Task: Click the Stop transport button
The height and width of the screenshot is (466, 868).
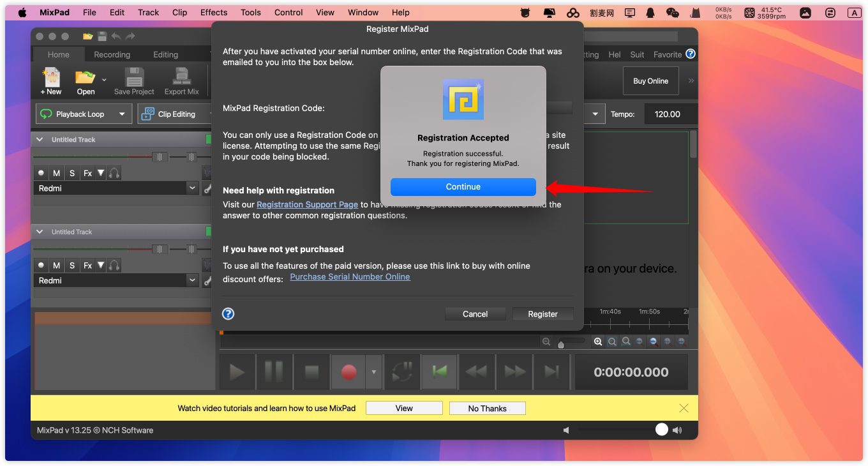Action: click(x=311, y=372)
